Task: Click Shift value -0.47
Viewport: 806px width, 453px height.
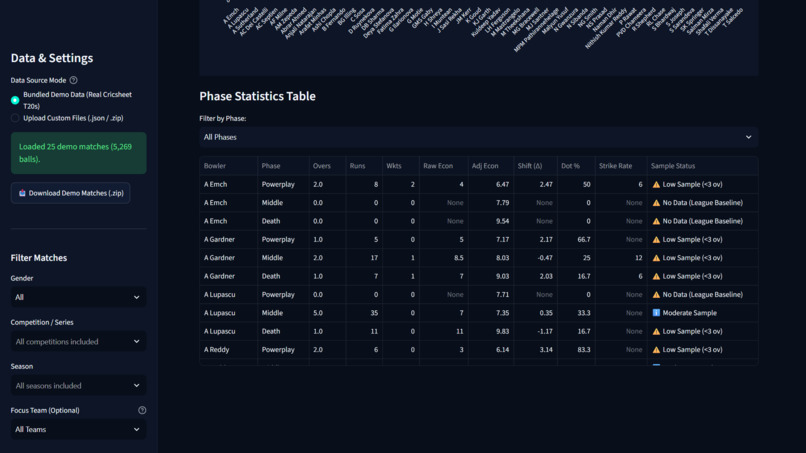Action: 544,258
